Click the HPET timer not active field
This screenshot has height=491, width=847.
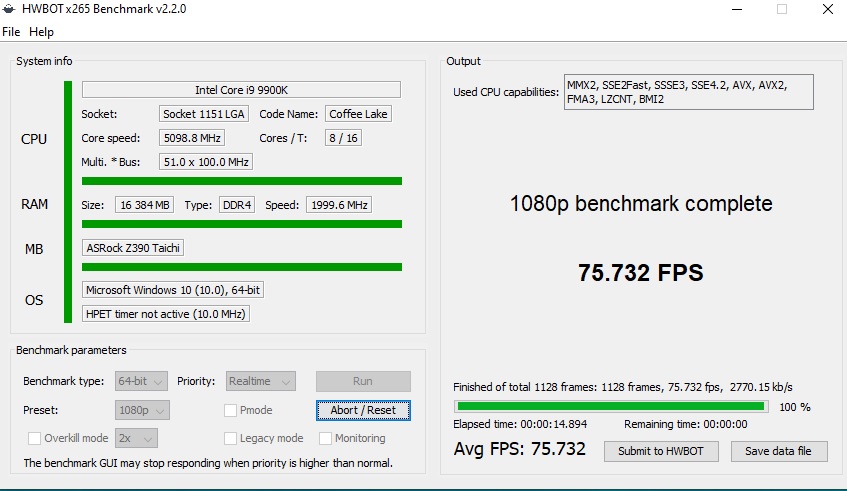click(x=165, y=314)
